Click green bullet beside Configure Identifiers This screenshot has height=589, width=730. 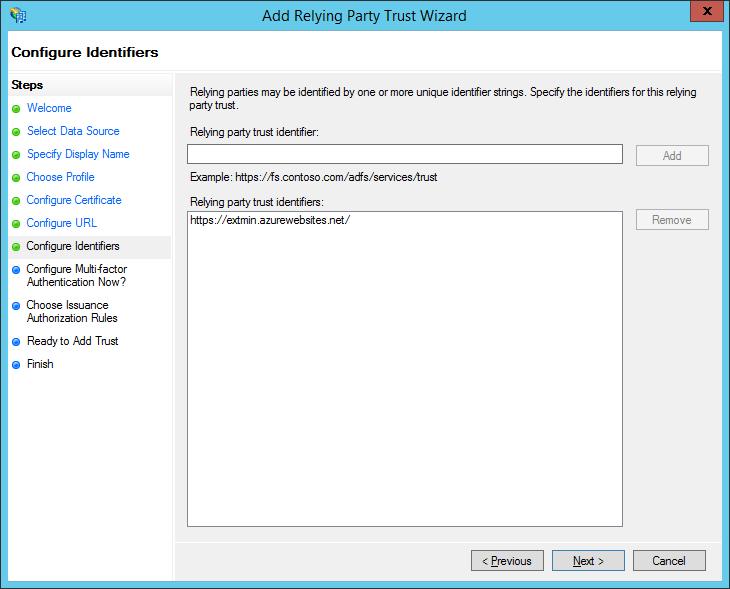[16, 247]
